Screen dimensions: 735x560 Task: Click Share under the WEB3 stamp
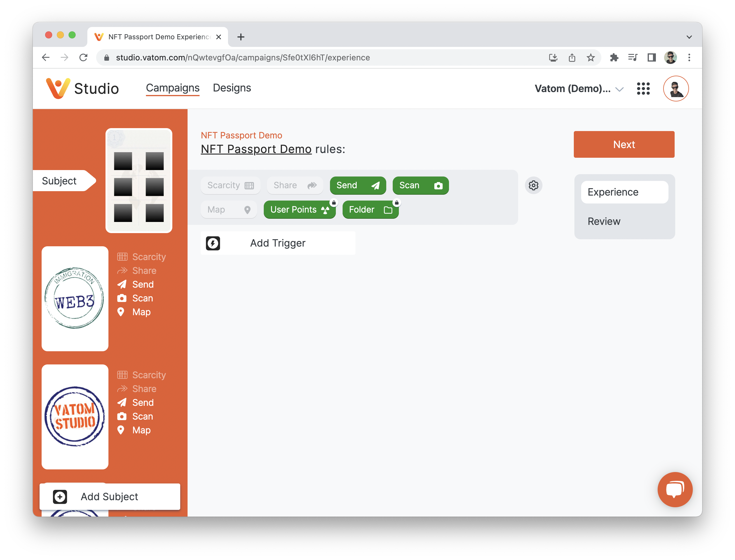tap(137, 270)
